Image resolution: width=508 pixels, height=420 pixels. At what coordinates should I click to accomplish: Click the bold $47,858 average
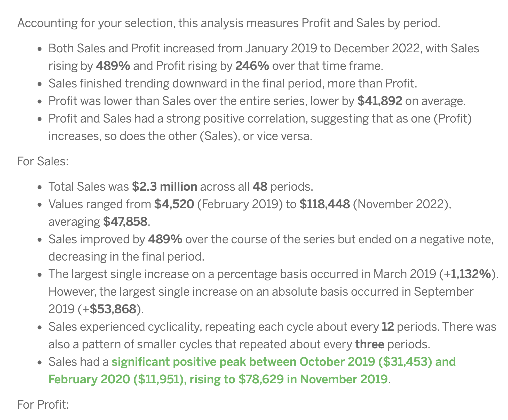pos(125,222)
